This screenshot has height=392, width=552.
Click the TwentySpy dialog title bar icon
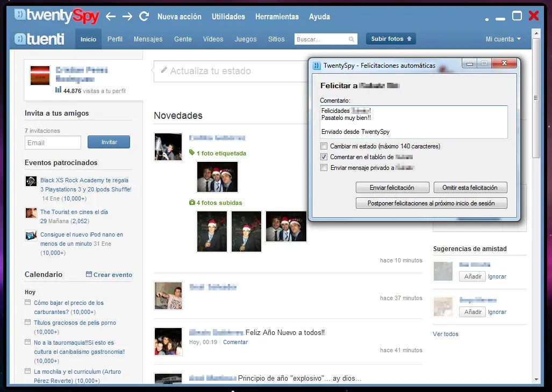point(317,65)
